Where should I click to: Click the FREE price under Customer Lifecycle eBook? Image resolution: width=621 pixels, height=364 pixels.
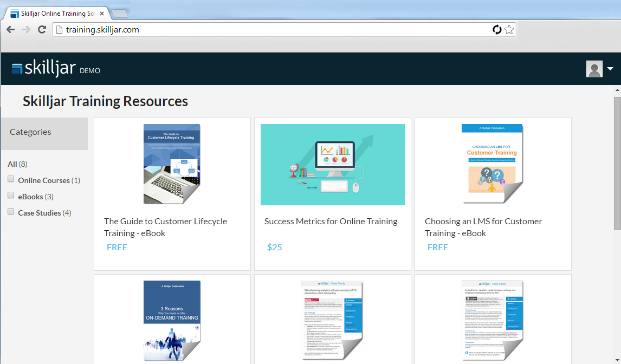pos(117,247)
